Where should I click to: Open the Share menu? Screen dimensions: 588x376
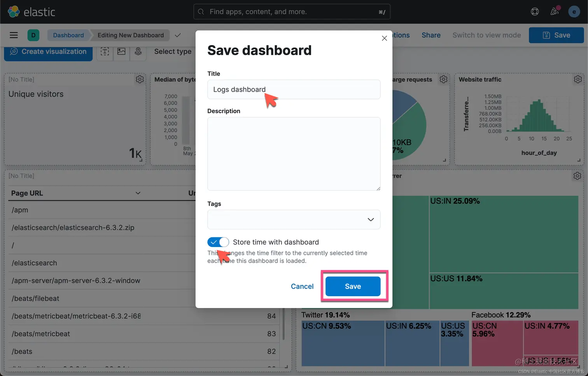click(431, 35)
